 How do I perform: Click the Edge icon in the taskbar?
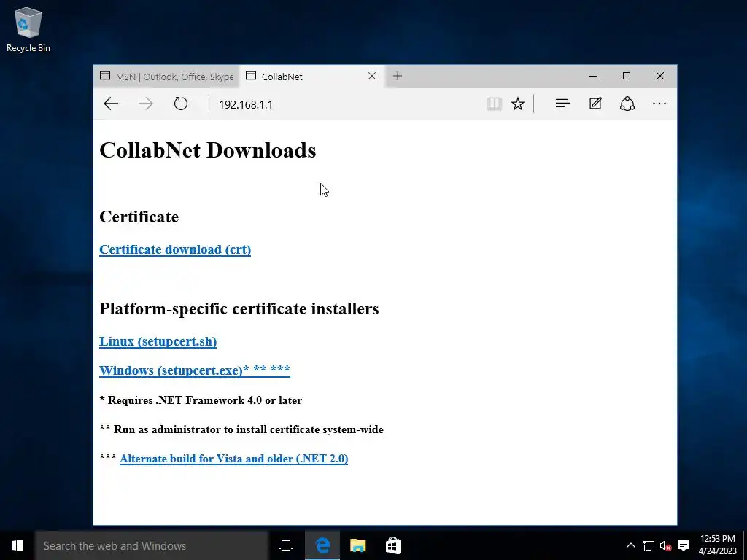click(x=322, y=545)
